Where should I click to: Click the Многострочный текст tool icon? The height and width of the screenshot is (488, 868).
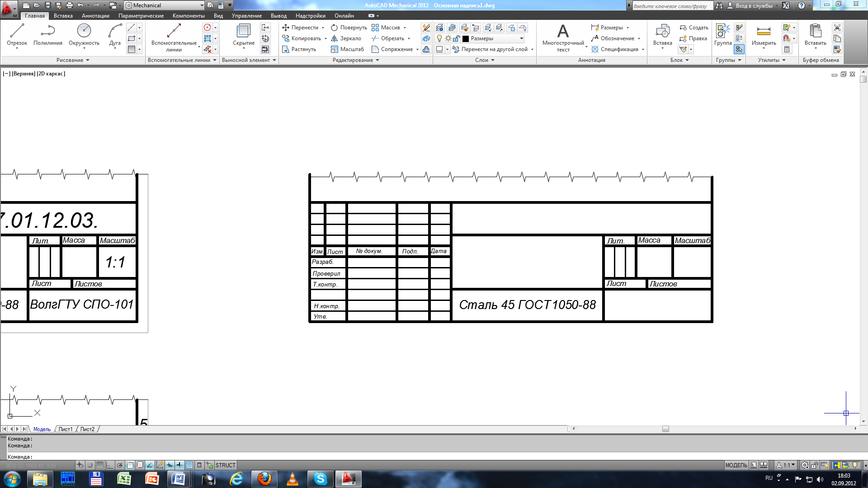click(563, 32)
